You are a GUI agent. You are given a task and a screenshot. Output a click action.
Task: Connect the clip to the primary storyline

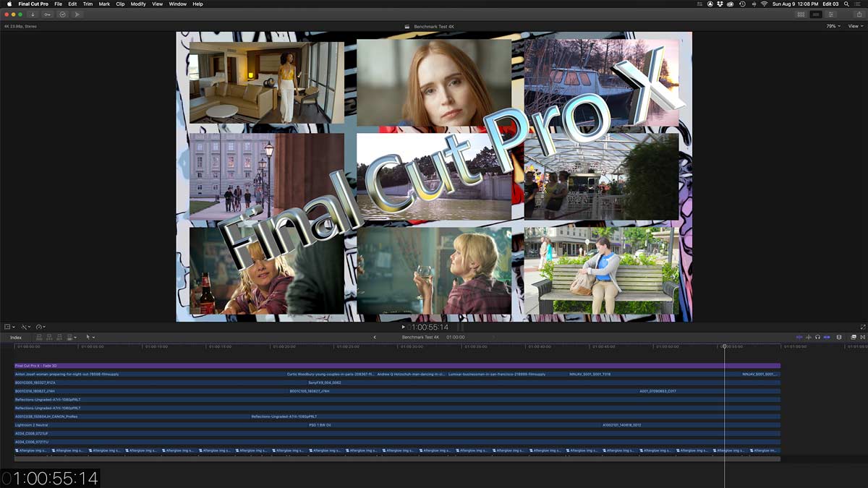[40, 337]
